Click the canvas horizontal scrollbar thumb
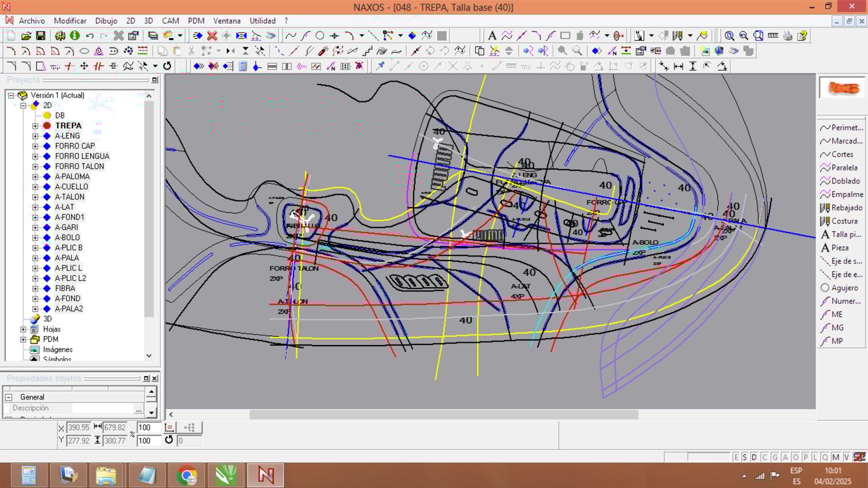868x488 pixels. click(443, 414)
